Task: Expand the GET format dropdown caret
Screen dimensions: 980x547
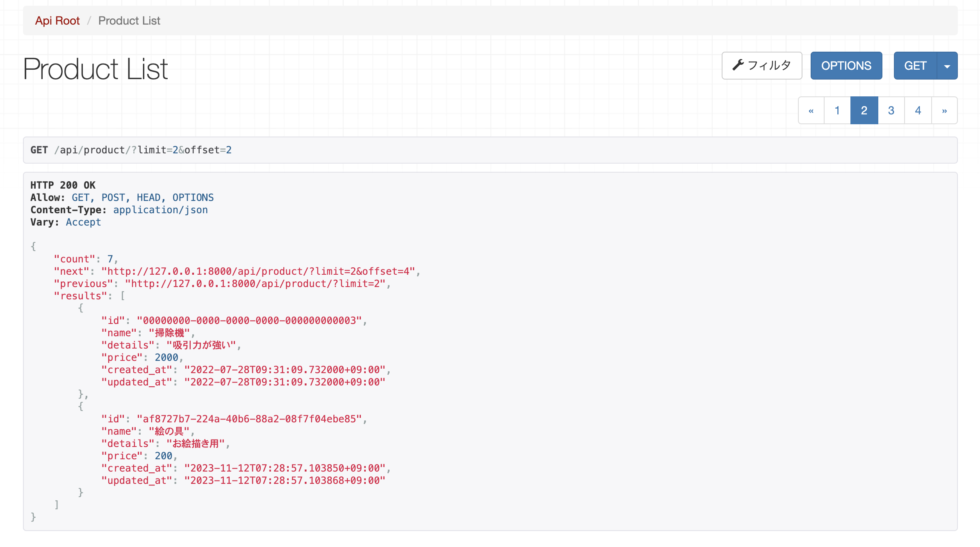Action: click(947, 66)
